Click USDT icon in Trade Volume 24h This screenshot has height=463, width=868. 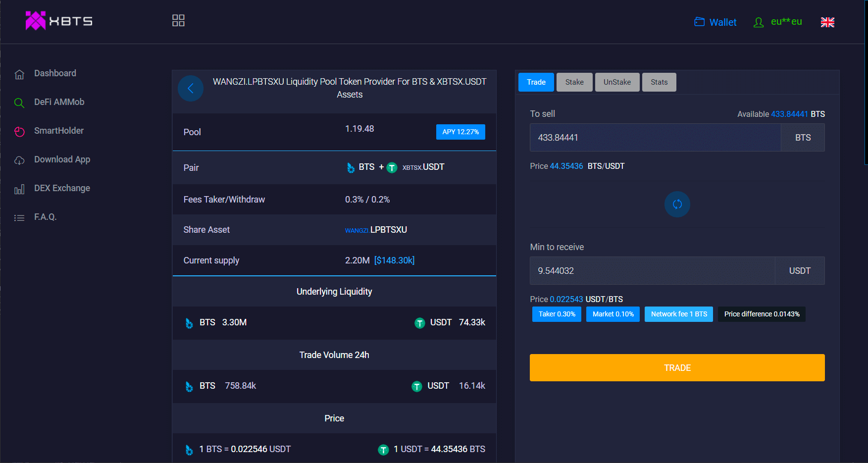[x=417, y=387]
